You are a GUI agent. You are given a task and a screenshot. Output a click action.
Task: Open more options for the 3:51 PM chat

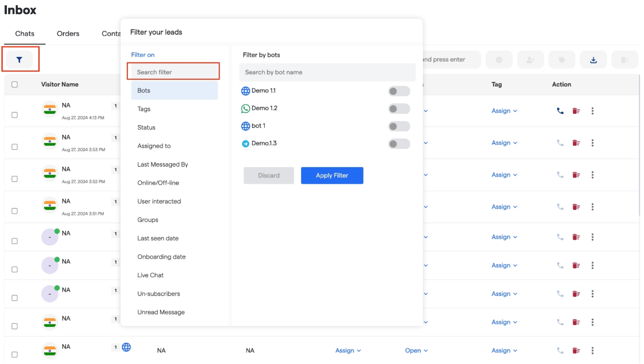pos(592,207)
